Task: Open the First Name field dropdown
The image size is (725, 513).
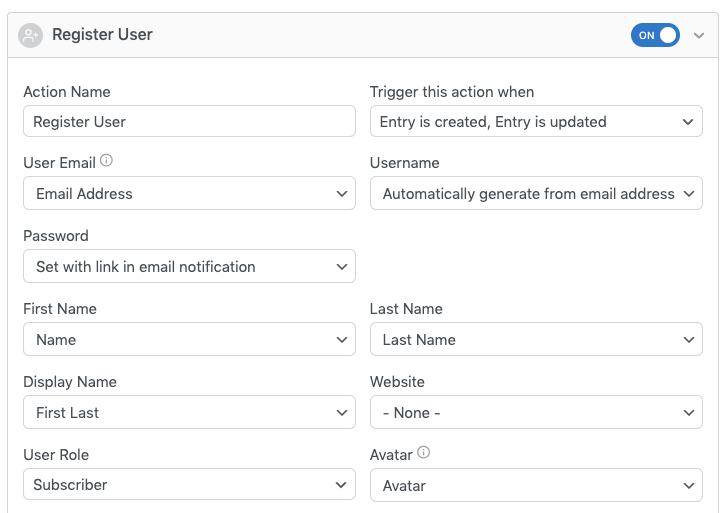Action: click(x=190, y=339)
